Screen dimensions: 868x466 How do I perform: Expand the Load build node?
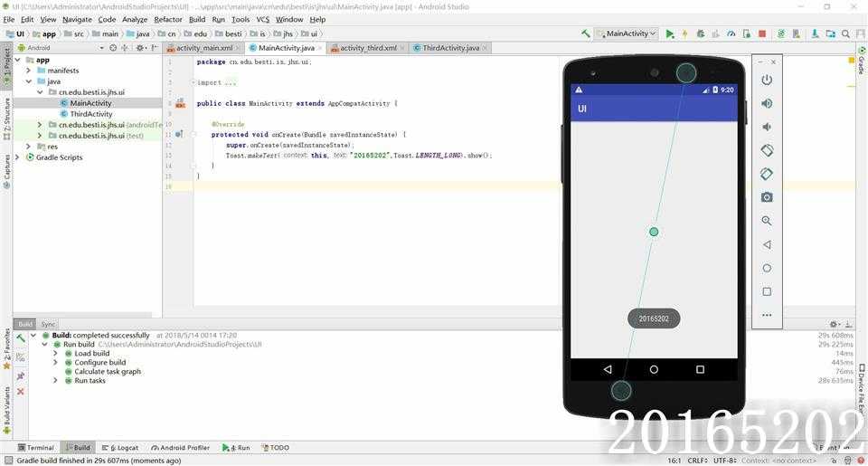coord(55,354)
